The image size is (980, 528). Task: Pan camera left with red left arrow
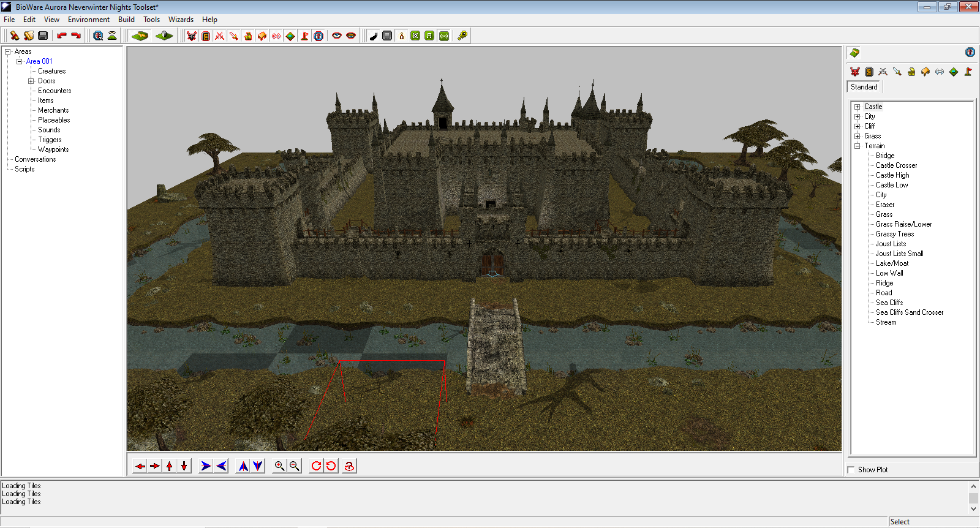click(140, 466)
